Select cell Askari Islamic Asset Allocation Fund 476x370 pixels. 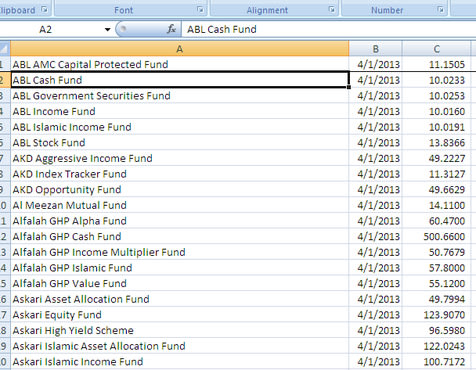tap(180, 346)
